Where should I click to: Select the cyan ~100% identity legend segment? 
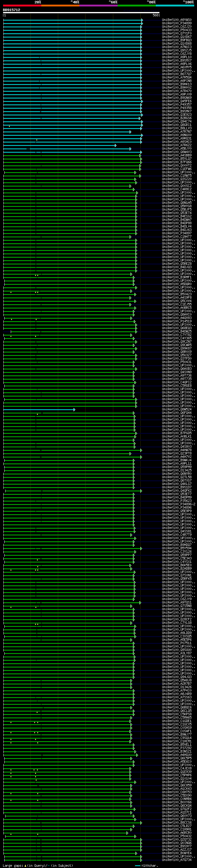point(175,6)
